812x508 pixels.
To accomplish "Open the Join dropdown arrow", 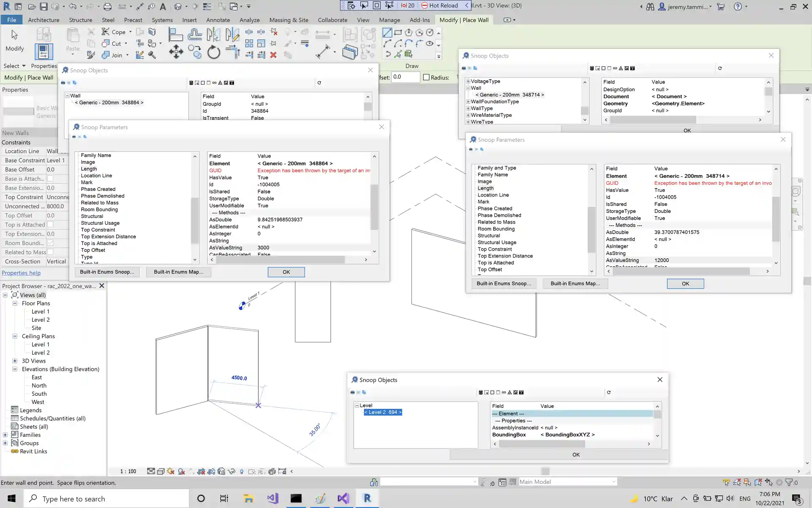I will click(x=127, y=55).
